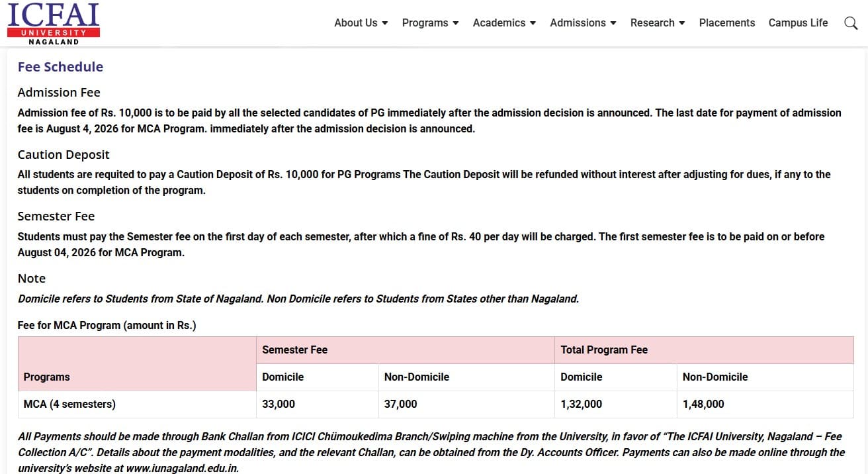This screenshot has width=868, height=474.
Task: Select the Domicile semester fee cell 33,000
Action: click(279, 404)
